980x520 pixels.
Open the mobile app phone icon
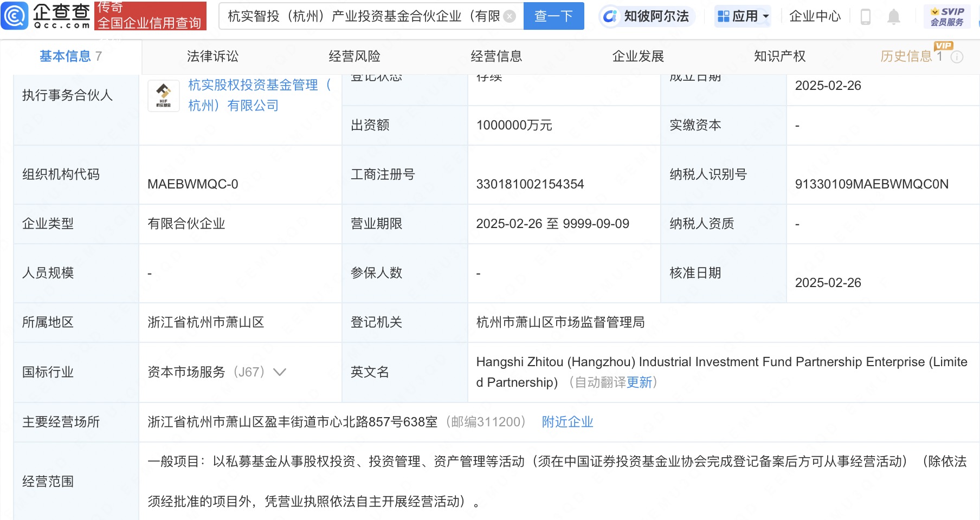[866, 17]
